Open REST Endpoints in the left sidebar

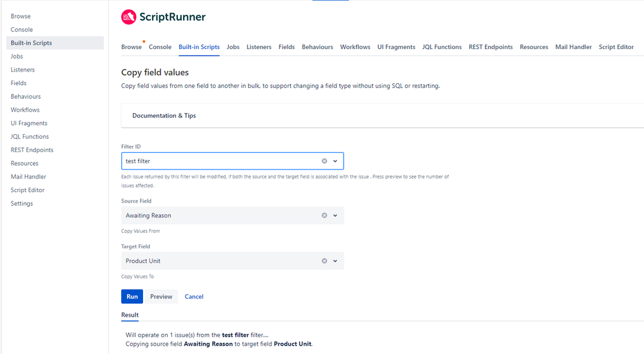pyautogui.click(x=32, y=150)
